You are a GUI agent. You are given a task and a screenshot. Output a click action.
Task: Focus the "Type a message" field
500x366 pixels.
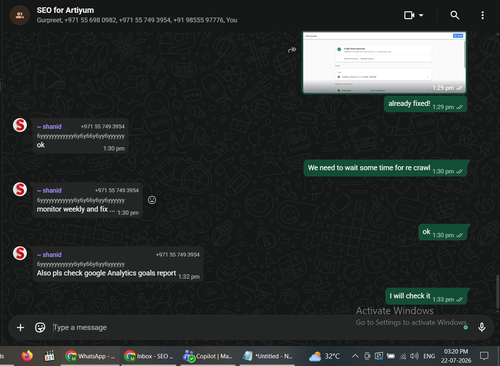coord(257,328)
